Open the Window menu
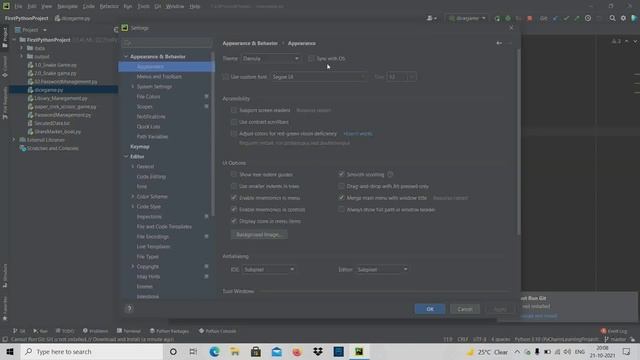Viewport: 640px width, 360px height. click(175, 6)
